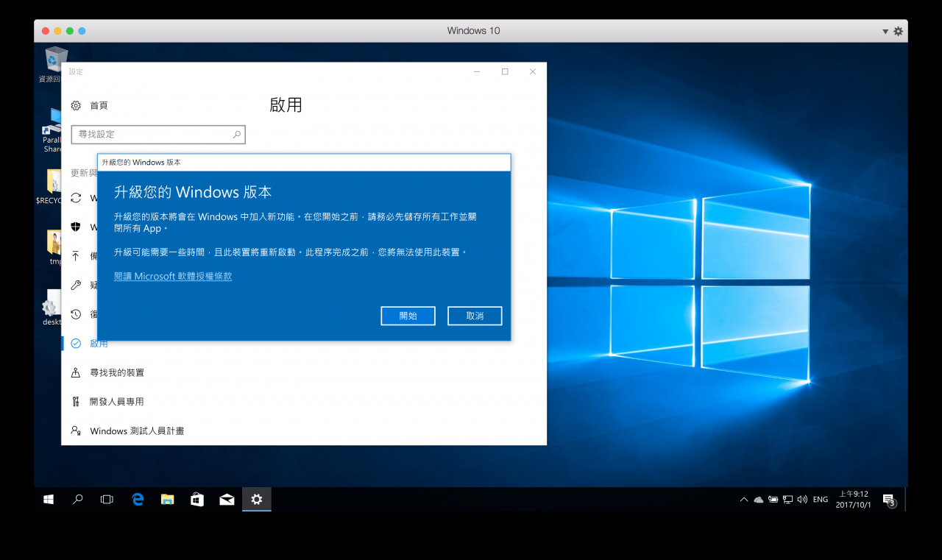Launch Microsoft Edge from taskbar
Image resolution: width=942 pixels, height=560 pixels.
138,500
